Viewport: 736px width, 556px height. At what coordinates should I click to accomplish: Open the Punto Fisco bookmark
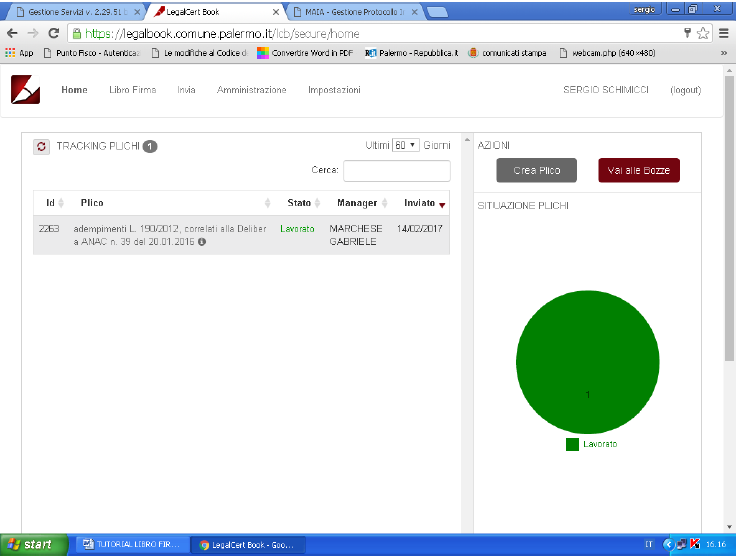pyautogui.click(x=92, y=53)
